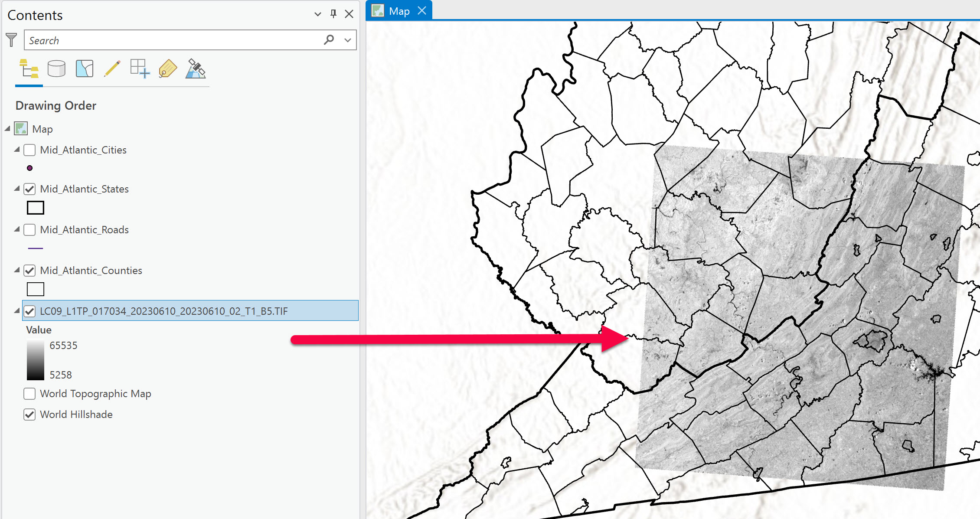Viewport: 980px width, 519px height.
Task: Click World Hillshade layer label
Action: click(x=76, y=415)
